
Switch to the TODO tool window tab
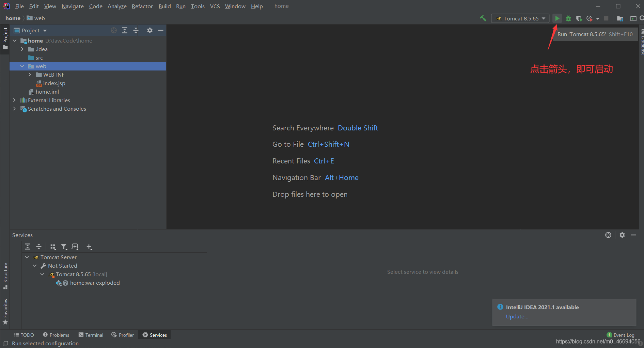point(24,335)
